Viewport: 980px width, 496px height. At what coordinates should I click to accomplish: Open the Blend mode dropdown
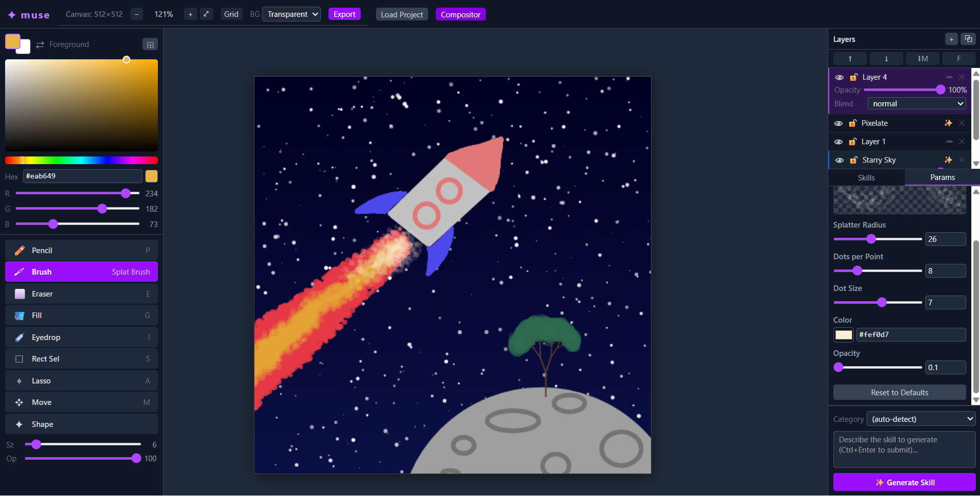[917, 104]
